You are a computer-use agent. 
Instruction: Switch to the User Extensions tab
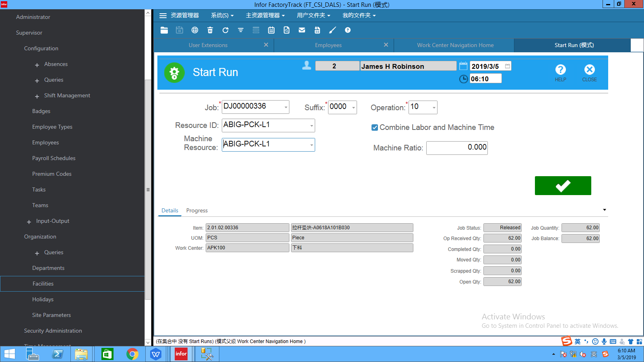208,45
